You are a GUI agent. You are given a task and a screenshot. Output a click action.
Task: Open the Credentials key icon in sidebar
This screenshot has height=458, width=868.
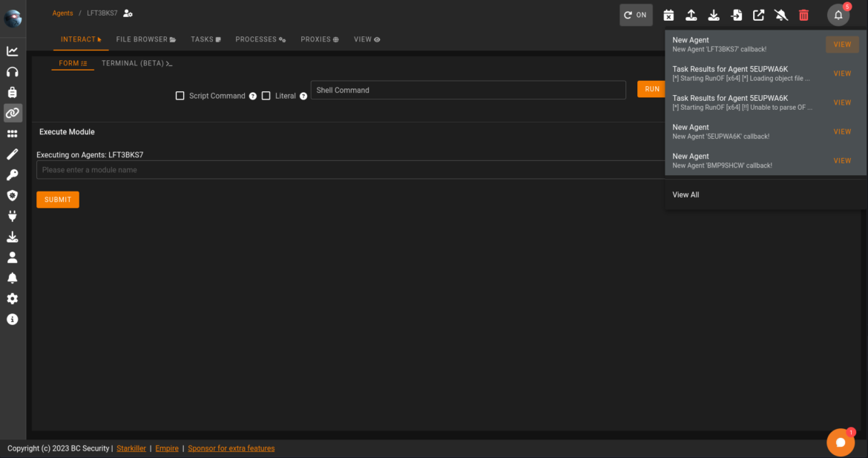(x=13, y=175)
